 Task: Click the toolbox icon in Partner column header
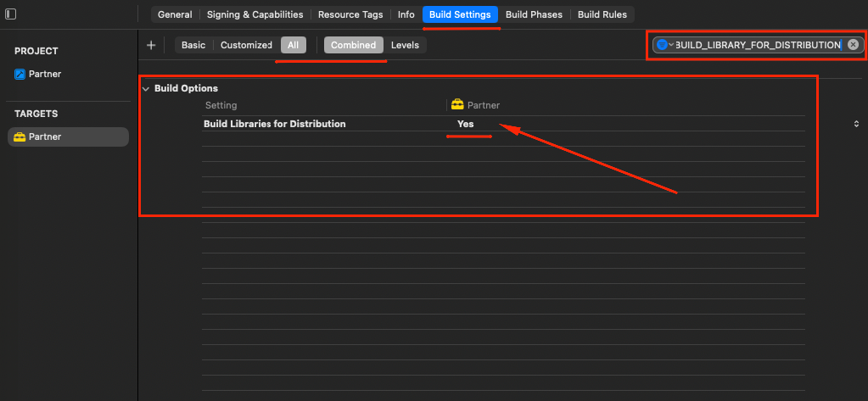click(x=457, y=104)
